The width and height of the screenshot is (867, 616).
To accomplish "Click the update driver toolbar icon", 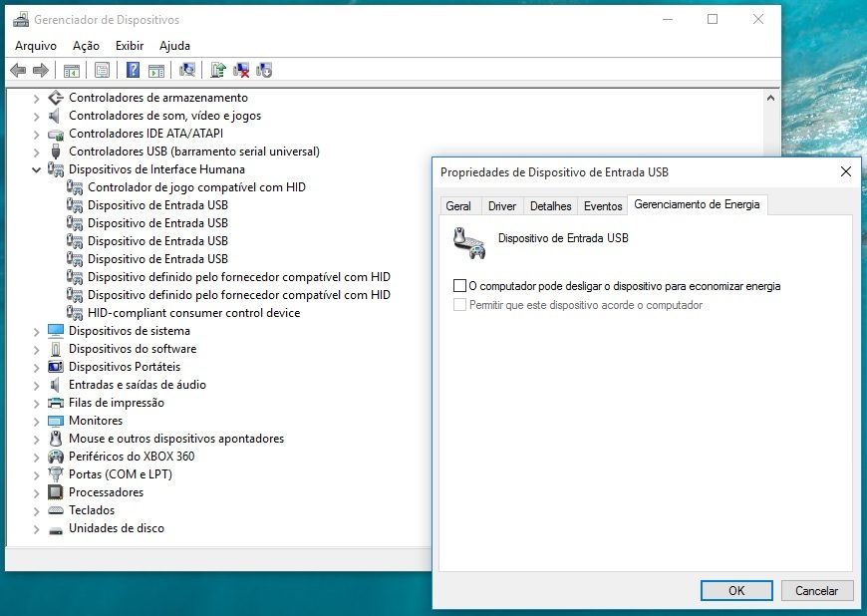I will pyautogui.click(x=218, y=70).
